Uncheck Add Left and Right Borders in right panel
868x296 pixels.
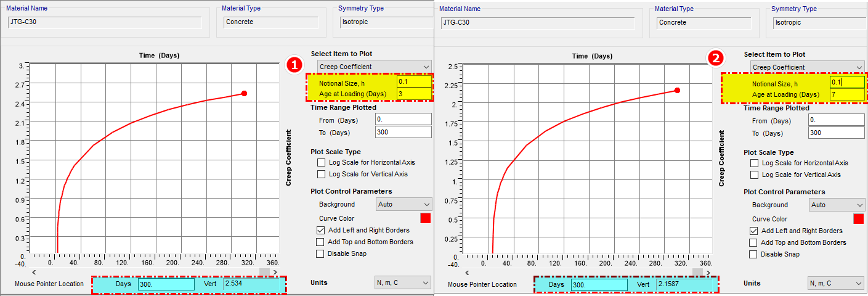click(x=753, y=231)
